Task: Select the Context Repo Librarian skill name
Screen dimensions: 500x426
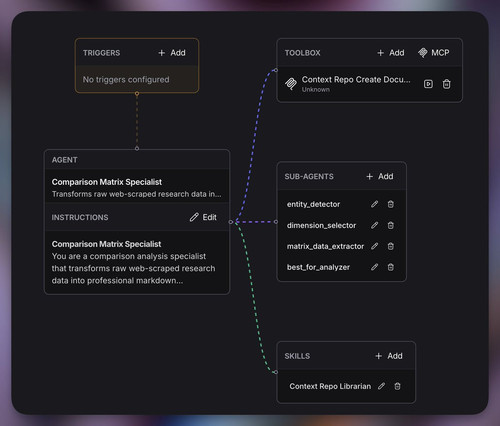Action: coord(330,386)
